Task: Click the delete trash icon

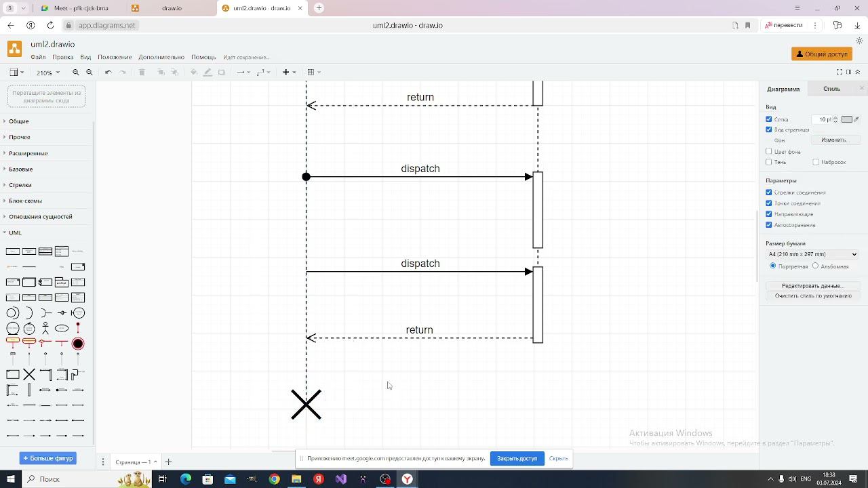Action: [142, 73]
